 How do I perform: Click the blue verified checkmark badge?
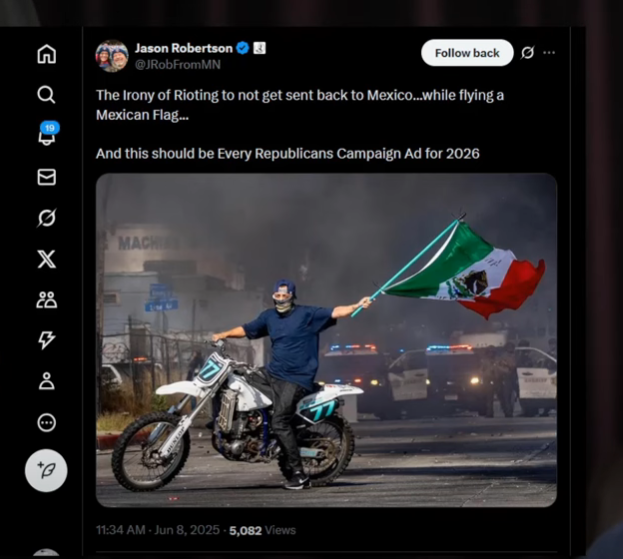click(x=242, y=48)
